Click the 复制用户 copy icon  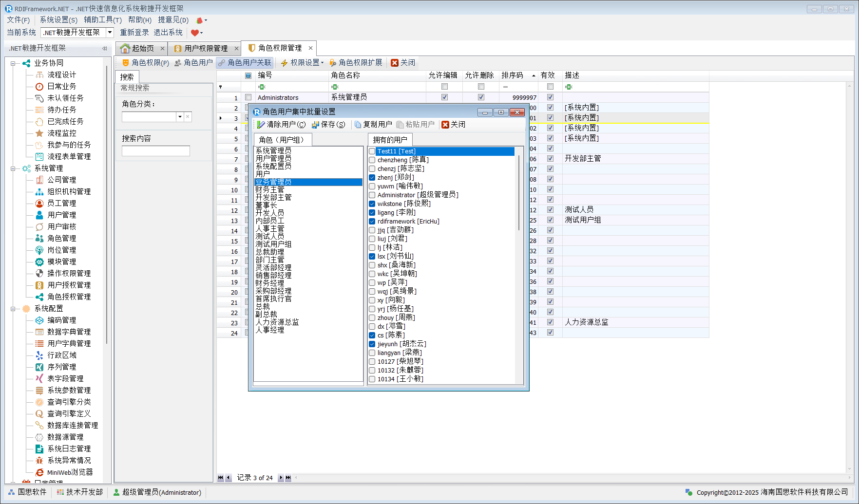[358, 125]
